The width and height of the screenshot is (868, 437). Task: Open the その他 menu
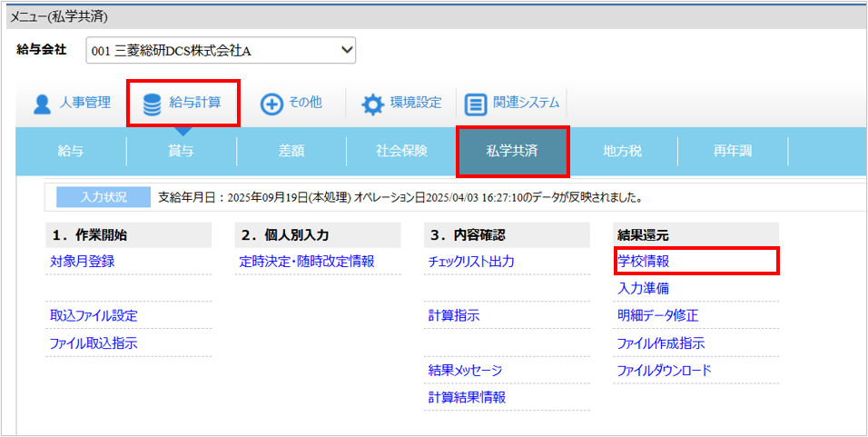coord(291,103)
